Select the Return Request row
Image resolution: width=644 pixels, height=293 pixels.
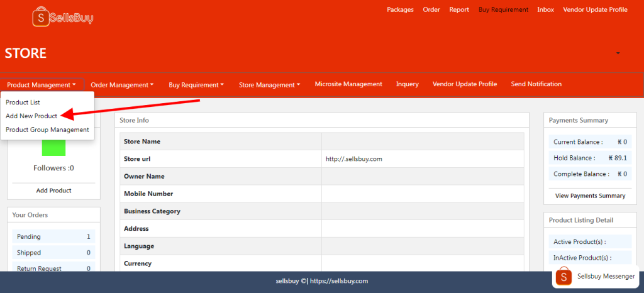(54, 268)
